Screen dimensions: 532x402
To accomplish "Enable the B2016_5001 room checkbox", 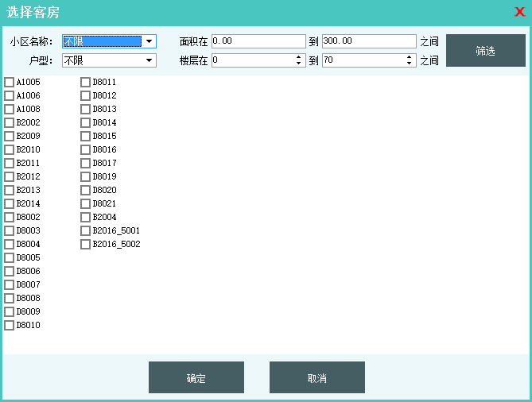I will pyautogui.click(x=86, y=231).
